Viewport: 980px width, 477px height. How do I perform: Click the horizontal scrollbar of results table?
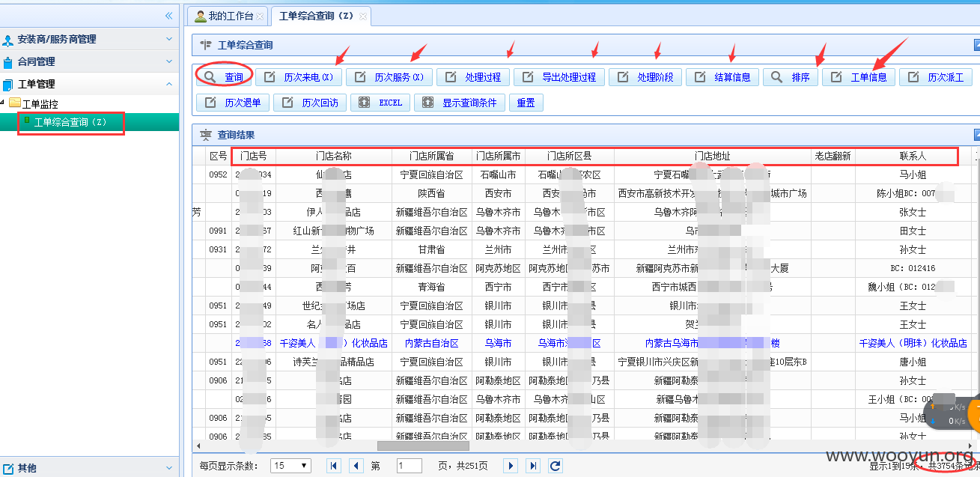[423, 446]
